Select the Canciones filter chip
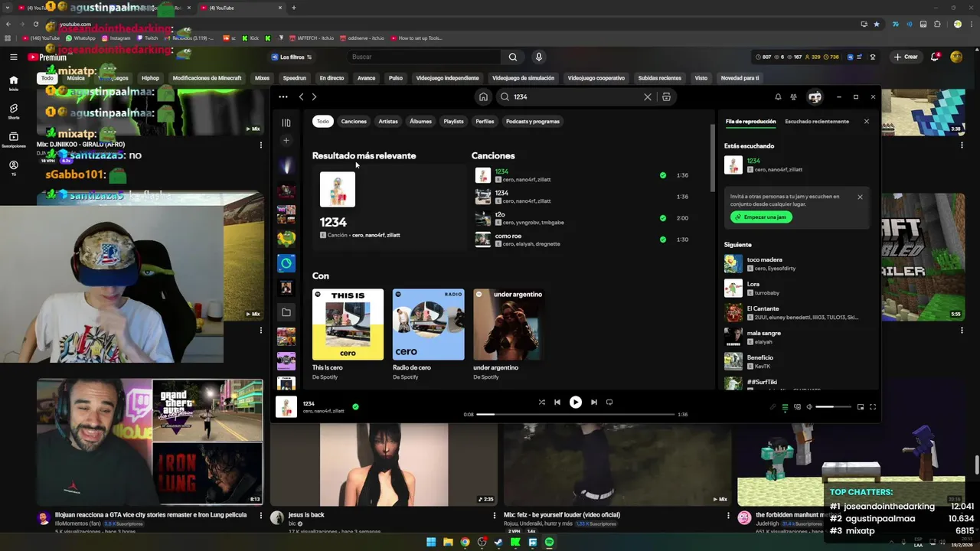 pos(354,121)
